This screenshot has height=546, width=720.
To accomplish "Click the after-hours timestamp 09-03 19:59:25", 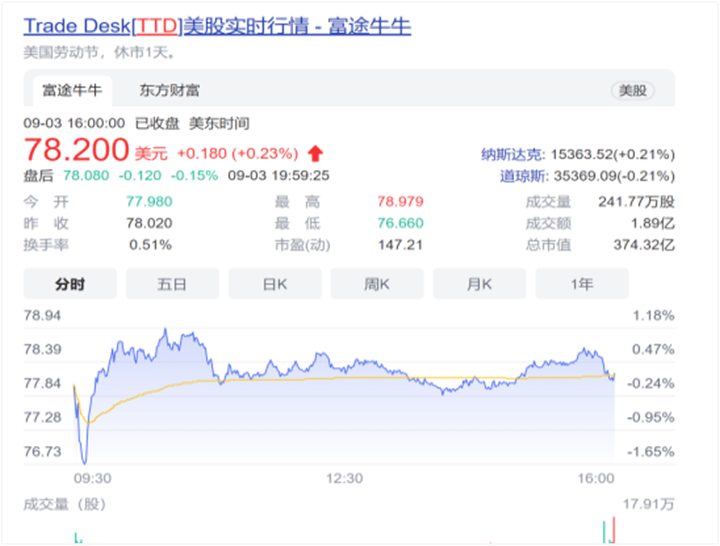I will tap(279, 175).
